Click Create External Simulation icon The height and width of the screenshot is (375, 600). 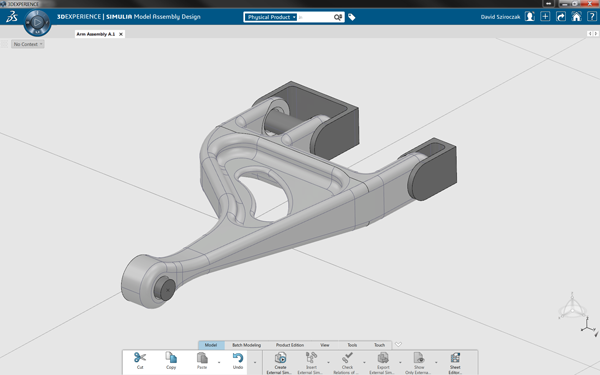[x=280, y=358]
